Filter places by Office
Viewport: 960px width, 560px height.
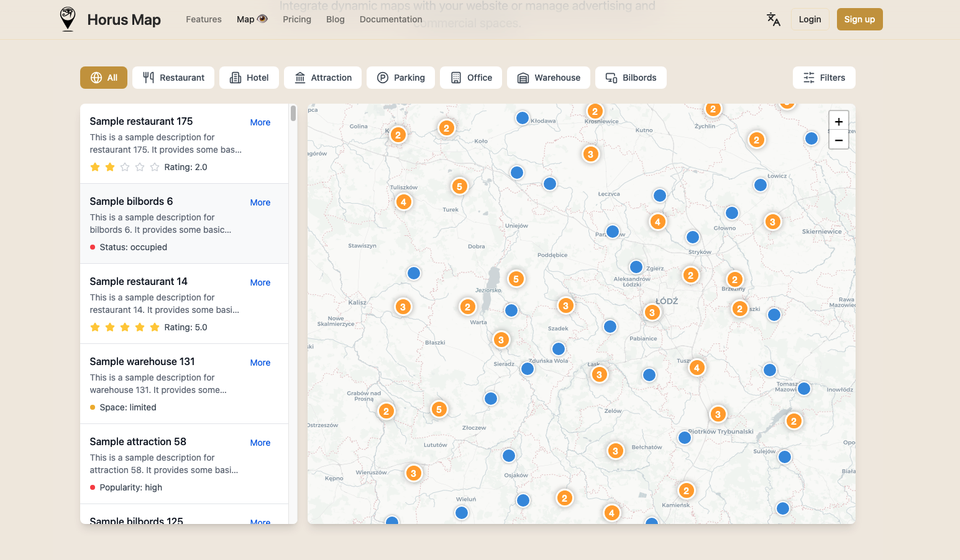[x=471, y=78]
